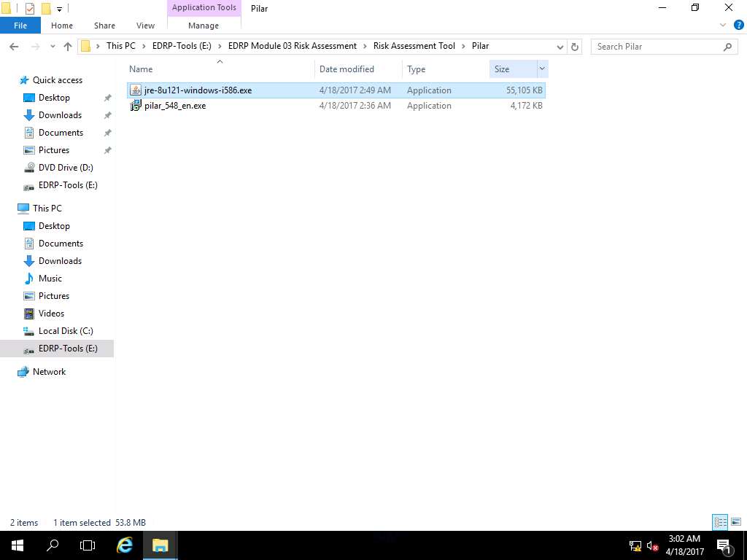Sort by Size column header
Viewport: 747px width, 560px height.
502,69
